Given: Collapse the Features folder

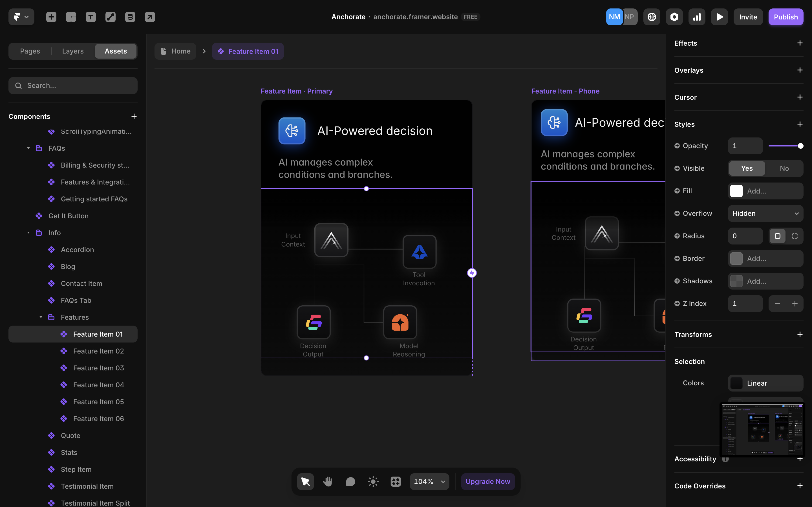Looking at the screenshot, I should [41, 317].
